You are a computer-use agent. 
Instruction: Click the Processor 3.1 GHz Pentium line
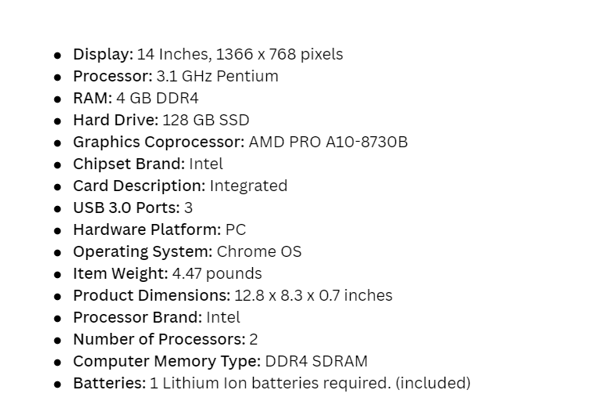175,76
